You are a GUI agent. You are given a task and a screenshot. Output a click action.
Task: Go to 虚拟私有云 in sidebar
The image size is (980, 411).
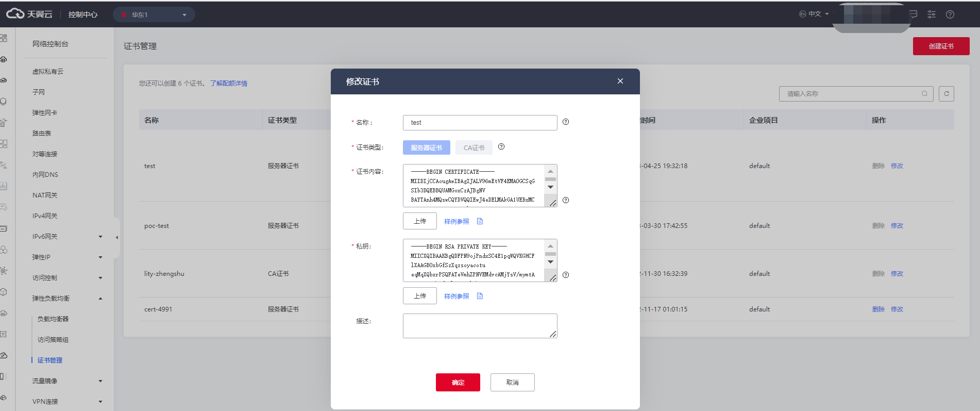point(48,72)
